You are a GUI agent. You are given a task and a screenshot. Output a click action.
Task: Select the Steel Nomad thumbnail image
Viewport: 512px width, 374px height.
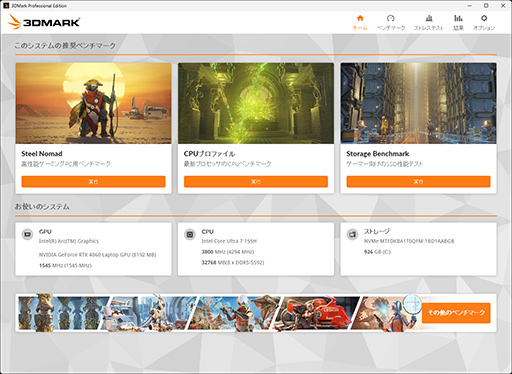(93, 103)
